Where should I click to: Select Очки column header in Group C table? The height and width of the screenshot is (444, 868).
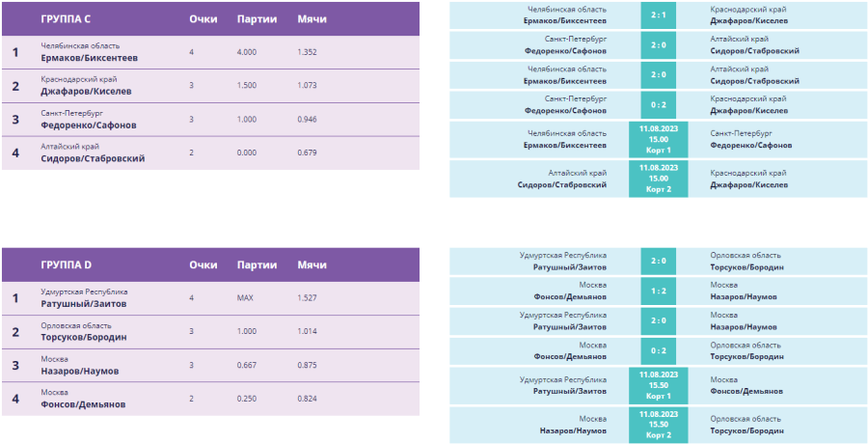tap(203, 19)
